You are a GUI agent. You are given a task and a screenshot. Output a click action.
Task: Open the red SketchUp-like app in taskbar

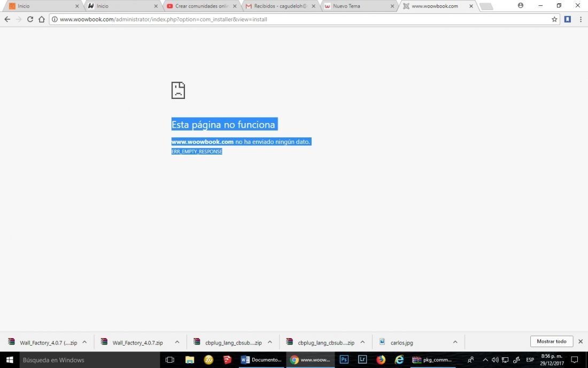coord(227,360)
